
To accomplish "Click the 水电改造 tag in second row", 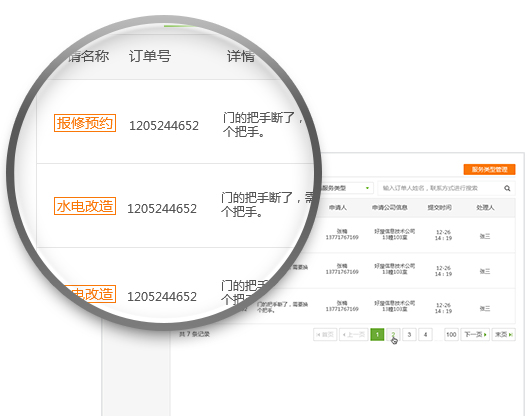I will coord(85,206).
